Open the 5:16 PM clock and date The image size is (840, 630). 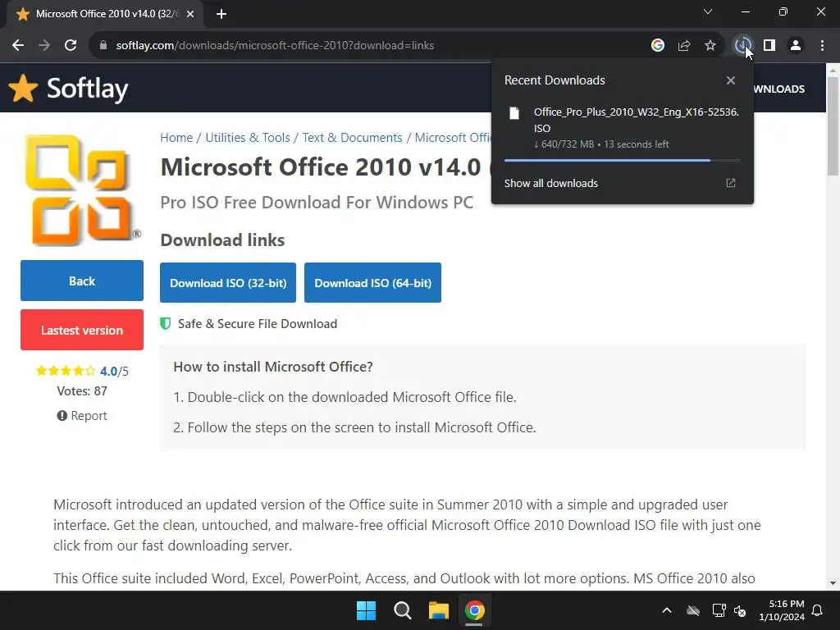pyautogui.click(x=782, y=610)
